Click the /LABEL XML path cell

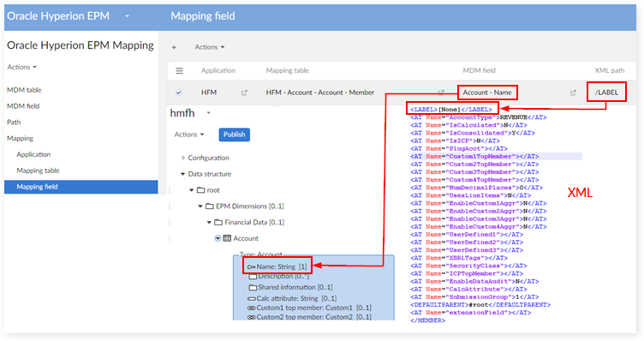click(x=606, y=93)
